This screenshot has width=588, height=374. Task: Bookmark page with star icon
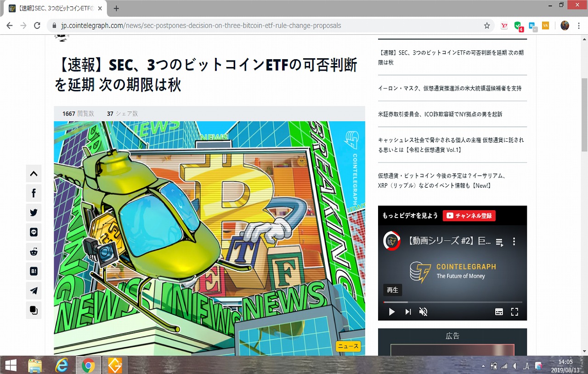coord(487,26)
